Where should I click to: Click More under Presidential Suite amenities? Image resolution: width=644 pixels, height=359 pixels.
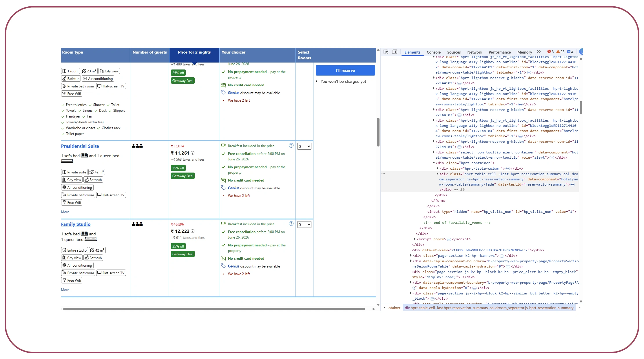tap(65, 212)
